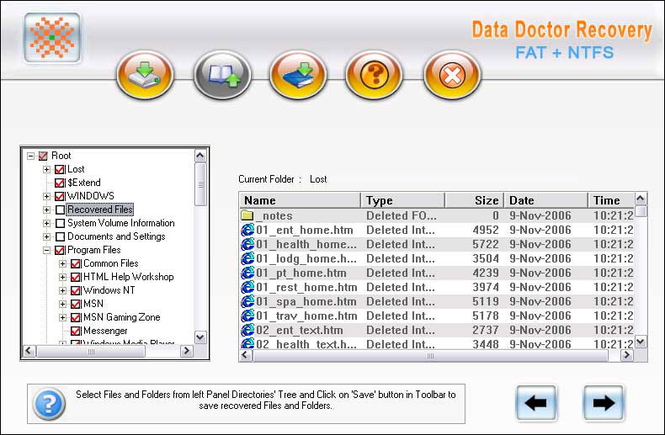Uncheck the Messenger checkbox
The width and height of the screenshot is (665, 435).
pos(75,331)
